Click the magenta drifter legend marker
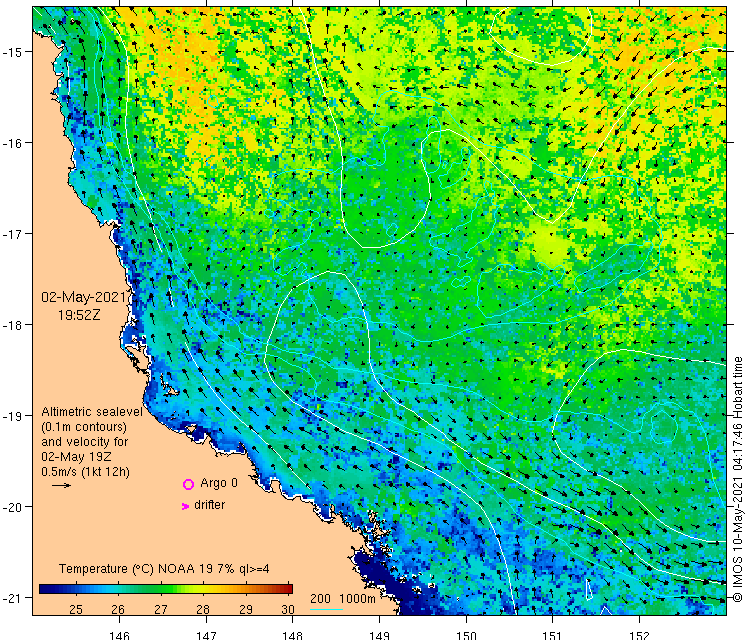This screenshot has width=750, height=640. [x=186, y=506]
